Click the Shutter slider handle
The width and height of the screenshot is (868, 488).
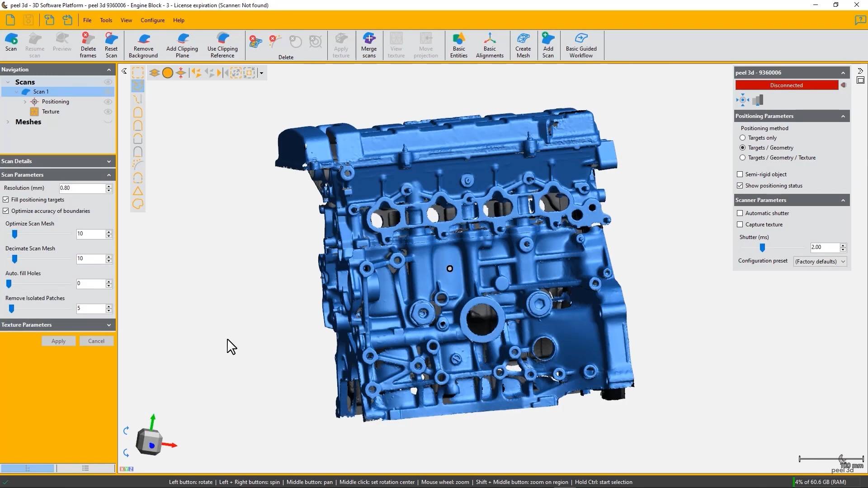[x=762, y=248]
